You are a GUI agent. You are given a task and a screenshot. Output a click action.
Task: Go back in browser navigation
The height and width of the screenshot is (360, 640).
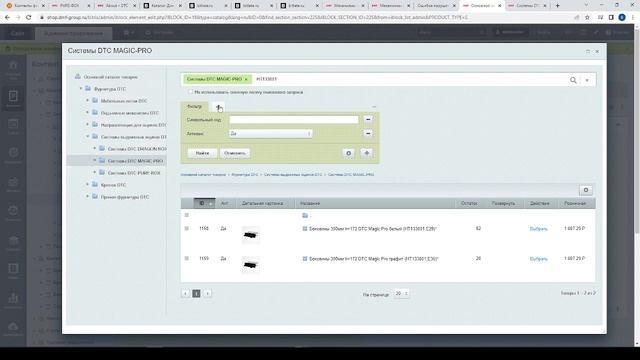pos(7,18)
